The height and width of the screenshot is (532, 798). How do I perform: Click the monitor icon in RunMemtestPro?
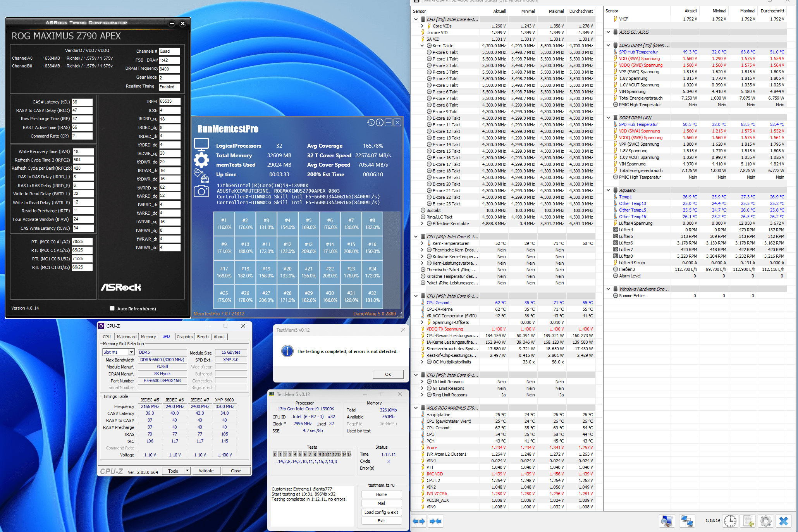tap(201, 144)
